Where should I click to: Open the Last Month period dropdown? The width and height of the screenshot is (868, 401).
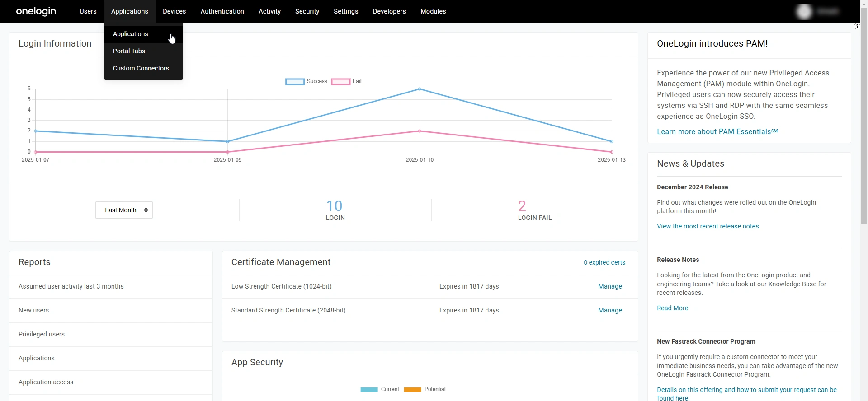124,210
